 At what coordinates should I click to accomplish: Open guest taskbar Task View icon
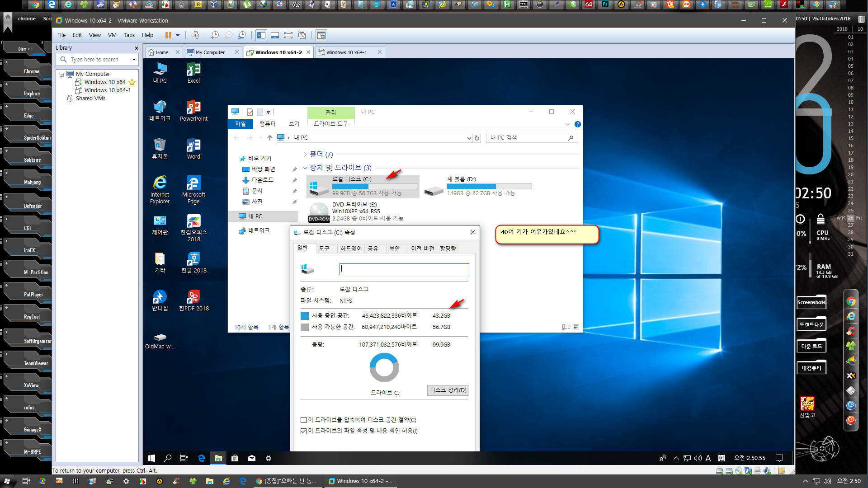click(184, 458)
